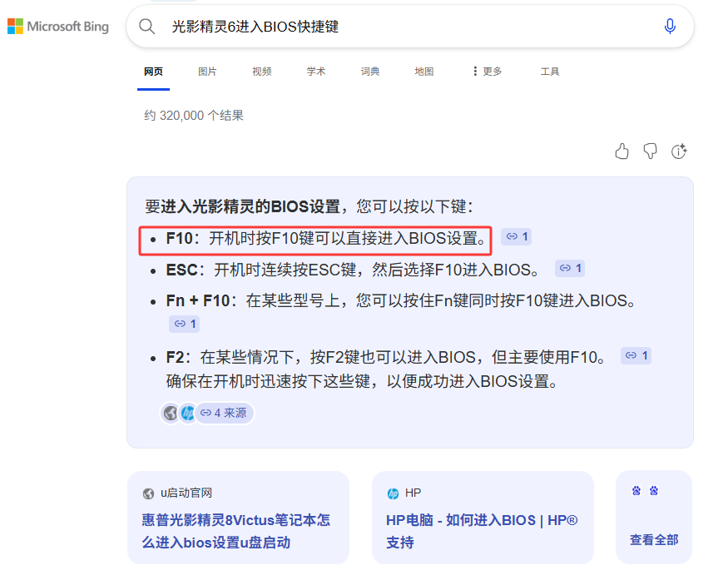Viewport: 728px width, 585px height.
Task: Open the 惠普光影精灵8Victus笔记本 result link
Action: 235,531
